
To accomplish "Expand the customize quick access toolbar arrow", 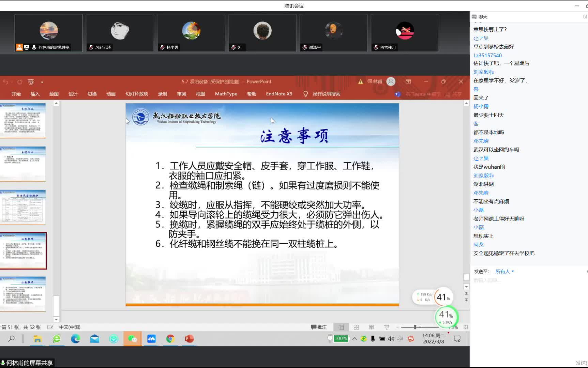I will point(42,82).
